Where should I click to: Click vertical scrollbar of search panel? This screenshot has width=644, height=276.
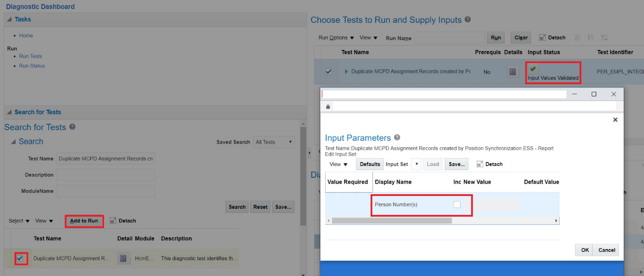click(303, 176)
